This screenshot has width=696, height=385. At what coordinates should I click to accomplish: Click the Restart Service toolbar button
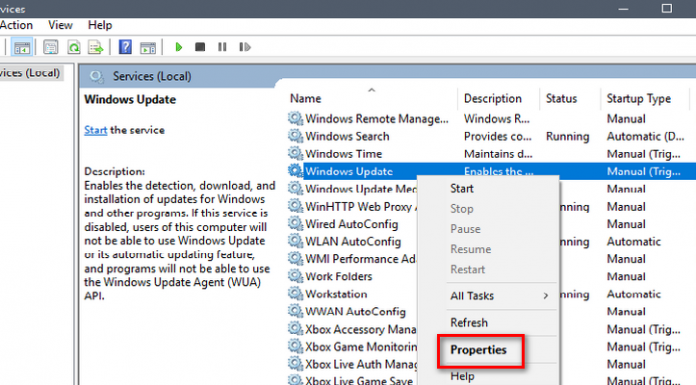coord(245,47)
